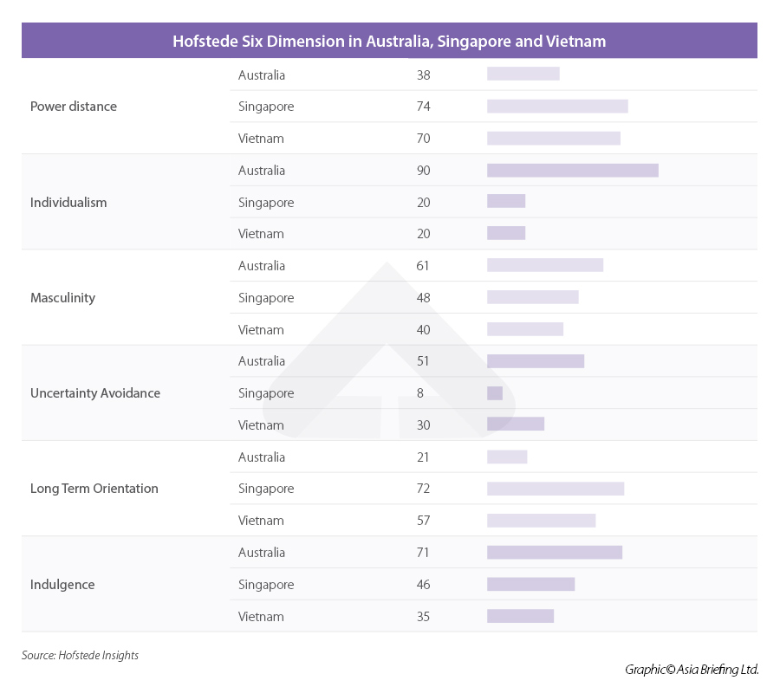Click the Power distance row label
The height and width of the screenshot is (700, 780).
pos(74,107)
